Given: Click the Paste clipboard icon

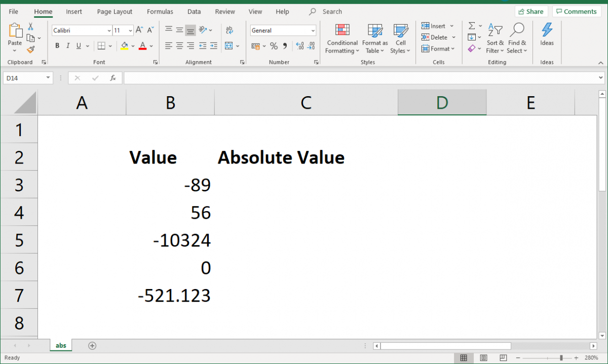Looking at the screenshot, I should coord(15,31).
